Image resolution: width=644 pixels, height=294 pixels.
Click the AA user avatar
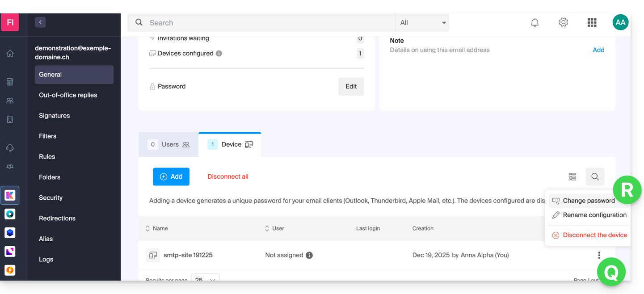coord(620,22)
